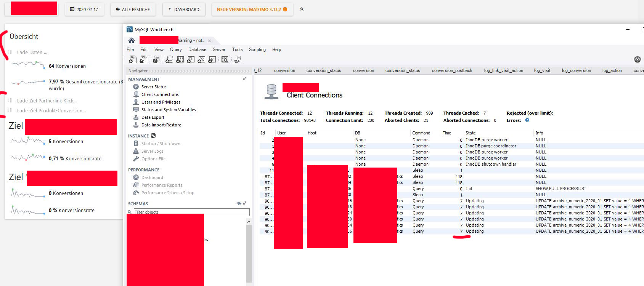Select the InnoDB shutdown handler row
Viewport: 644px width, 286px height.
tap(451, 164)
